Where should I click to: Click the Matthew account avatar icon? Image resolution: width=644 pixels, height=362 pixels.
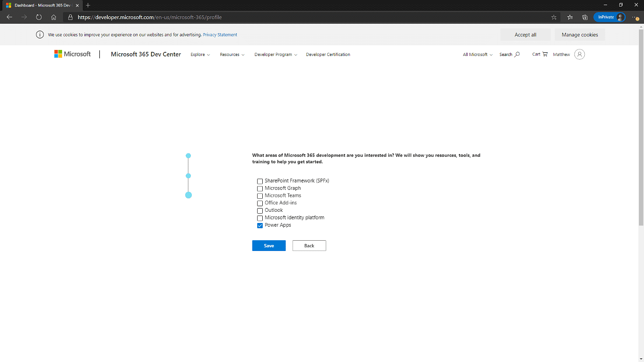[x=579, y=55]
